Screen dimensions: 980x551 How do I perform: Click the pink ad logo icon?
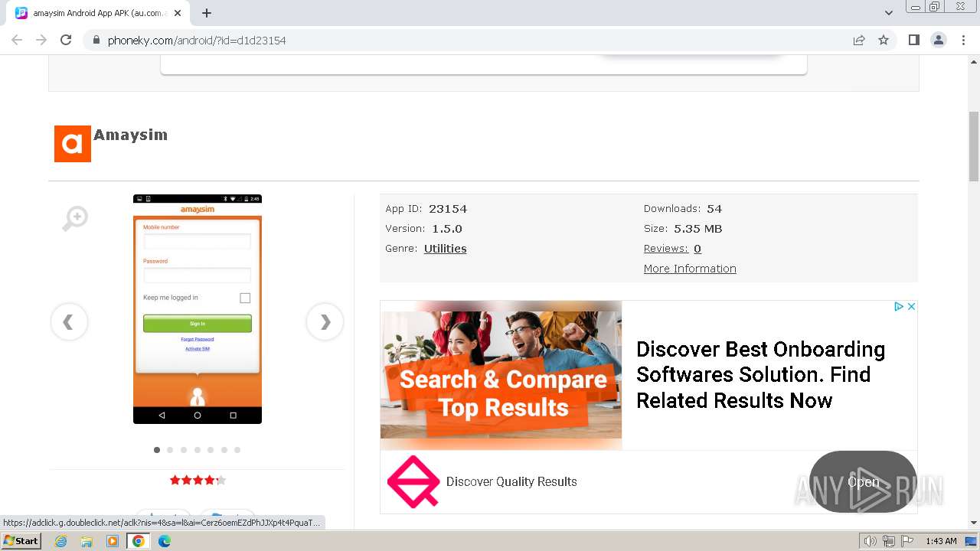click(413, 481)
